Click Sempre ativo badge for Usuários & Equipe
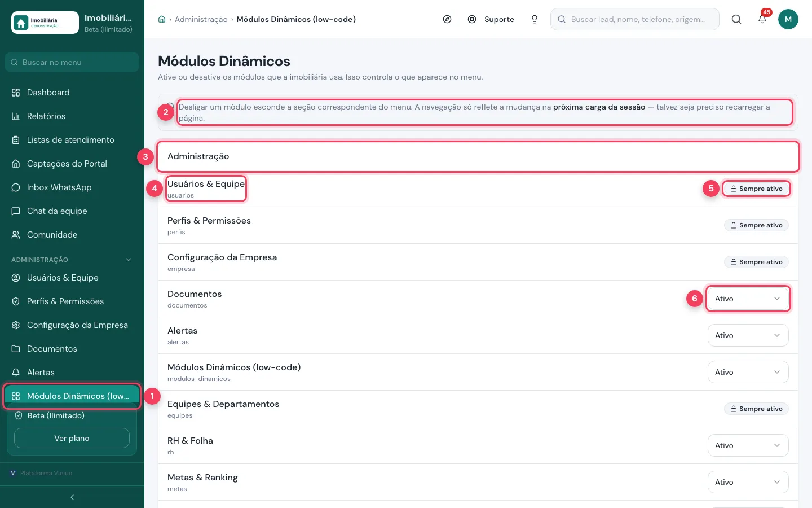 (756, 189)
